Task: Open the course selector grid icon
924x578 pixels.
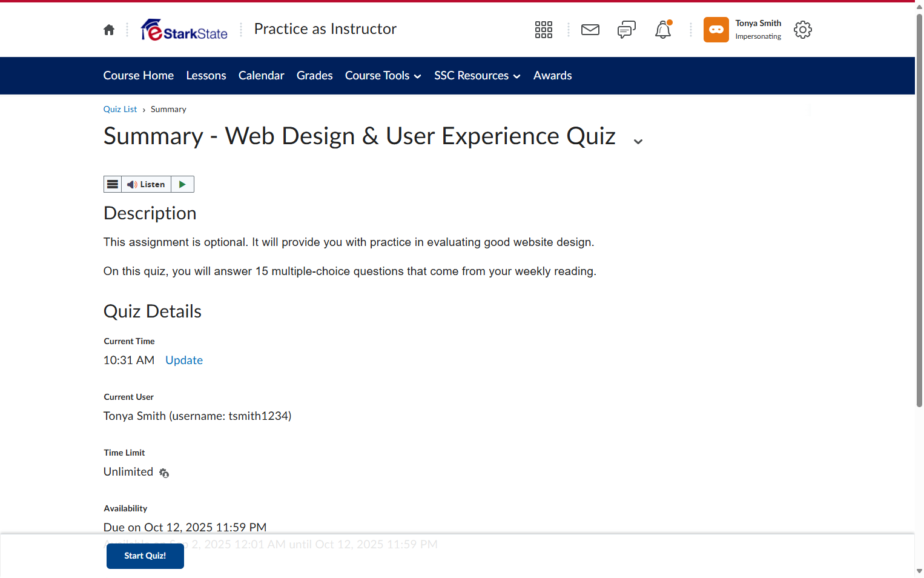Action: pyautogui.click(x=544, y=30)
